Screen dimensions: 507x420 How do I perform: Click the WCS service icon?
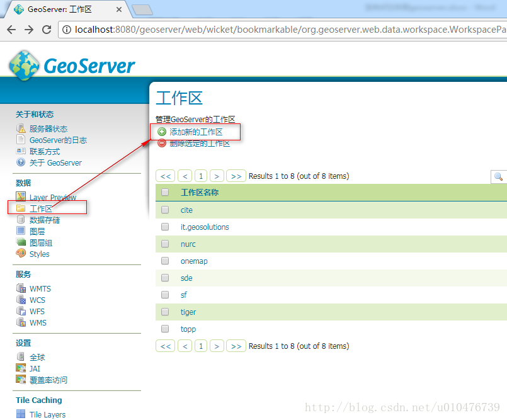coord(21,299)
